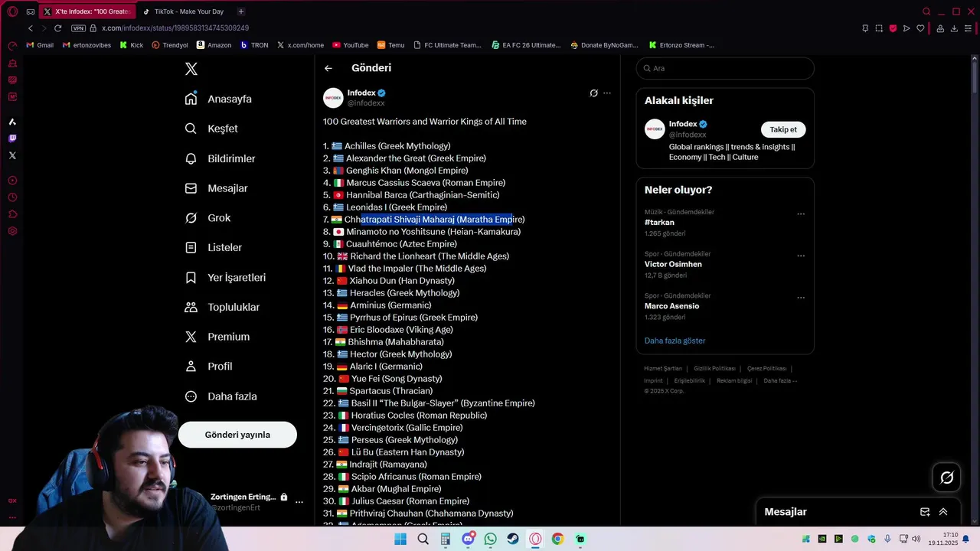Screen dimensions: 980x551
Task: Open Hizmet Şartları footer link
Action: 663,369
